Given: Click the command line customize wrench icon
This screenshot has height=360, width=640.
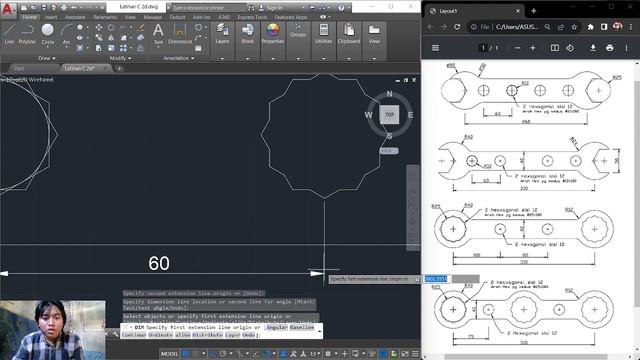Looking at the screenshot, I should [x=116, y=334].
